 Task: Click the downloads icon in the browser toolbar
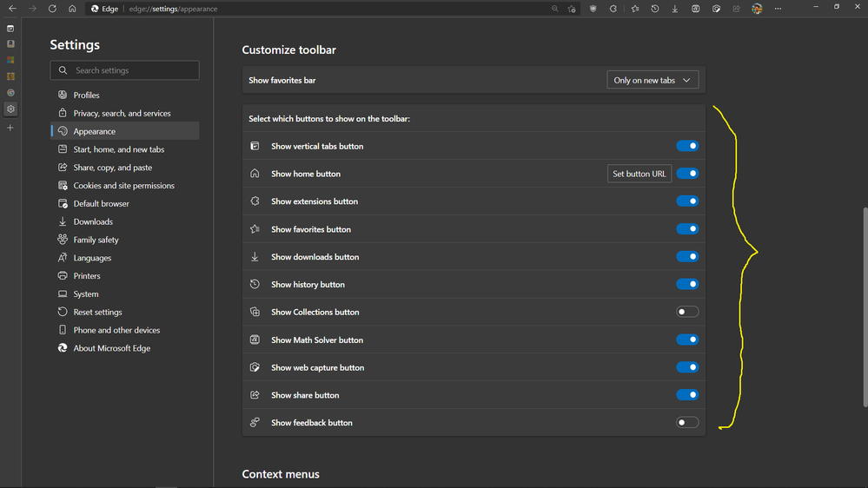coord(675,9)
